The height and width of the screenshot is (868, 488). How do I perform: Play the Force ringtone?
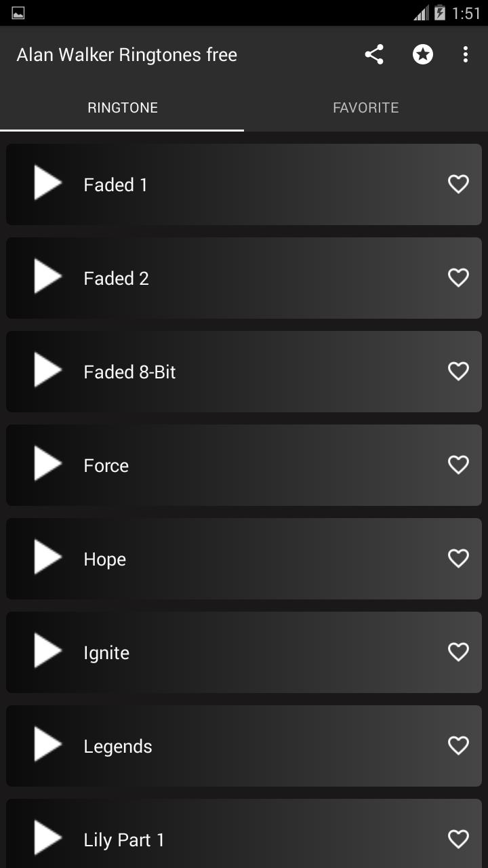(x=47, y=465)
